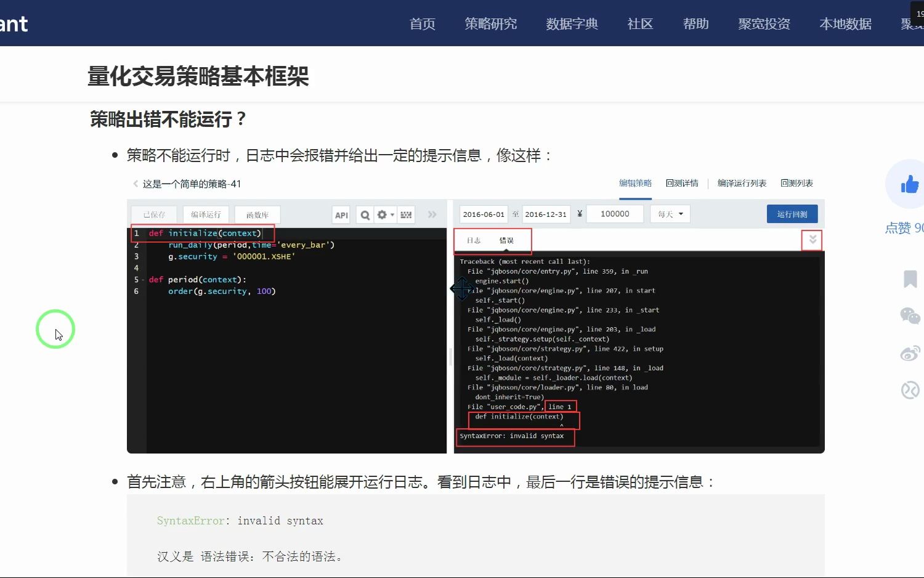
Task: Click the code line g.security = '000001.XSHE'
Action: tap(232, 256)
